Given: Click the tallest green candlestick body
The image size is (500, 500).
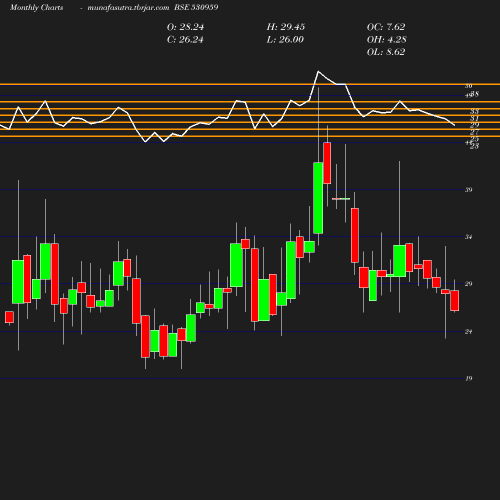Looking at the screenshot, I should 318,198.
